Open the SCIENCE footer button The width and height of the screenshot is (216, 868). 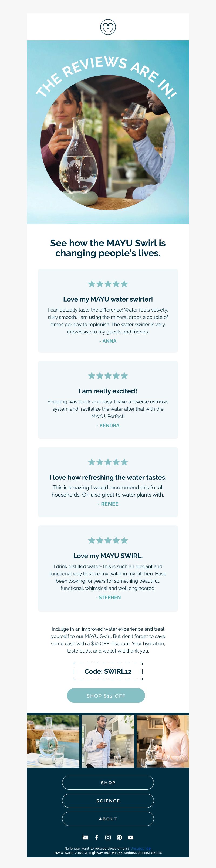[x=108, y=801]
